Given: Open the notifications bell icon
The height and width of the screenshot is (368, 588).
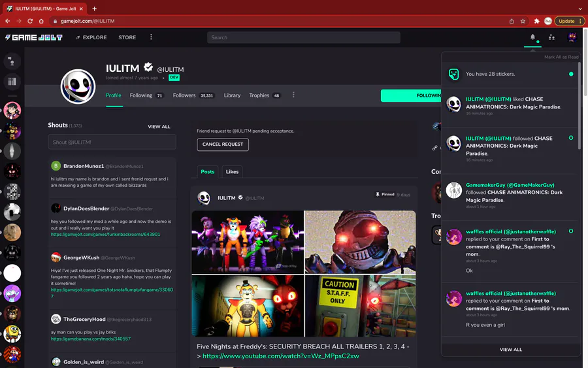Looking at the screenshot, I should pyautogui.click(x=532, y=37).
